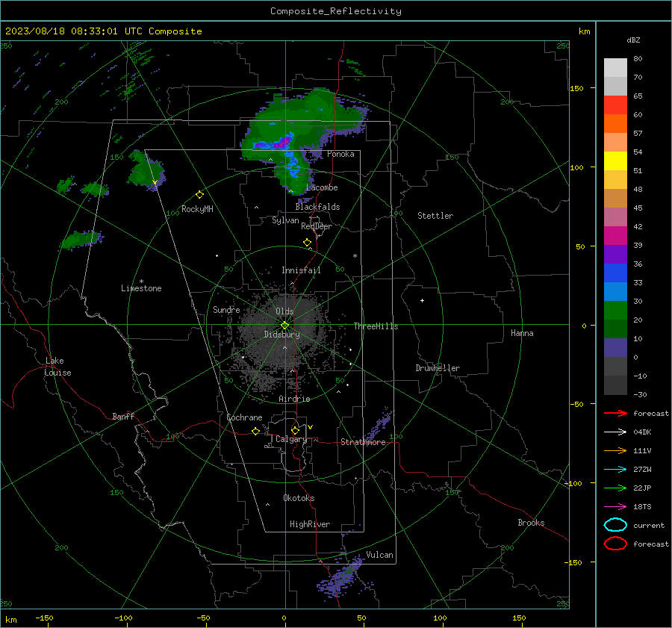Click the Olds label

tap(284, 311)
